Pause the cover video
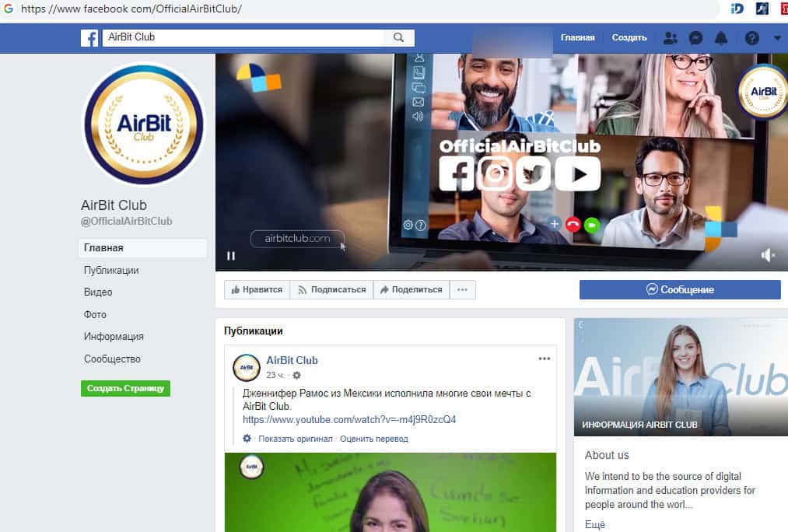Viewport: 788px width, 532px height. coord(231,256)
